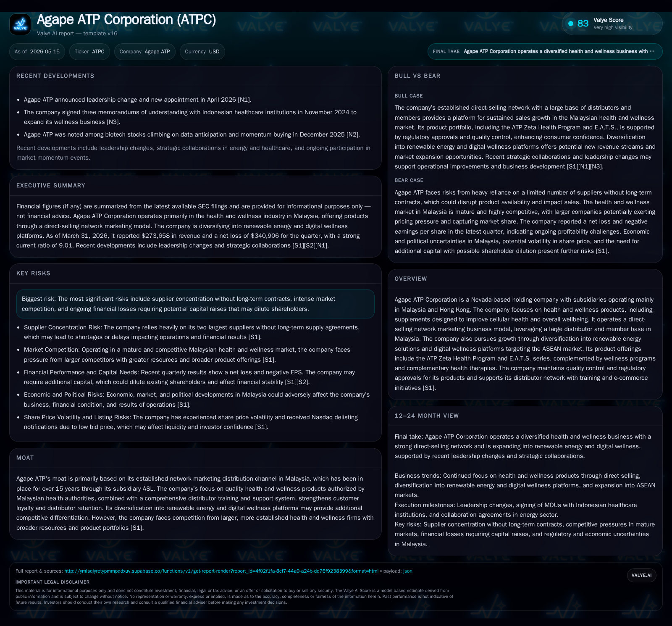Click the Executive Summary heading
Screen dimensions: 672x626
coord(51,186)
